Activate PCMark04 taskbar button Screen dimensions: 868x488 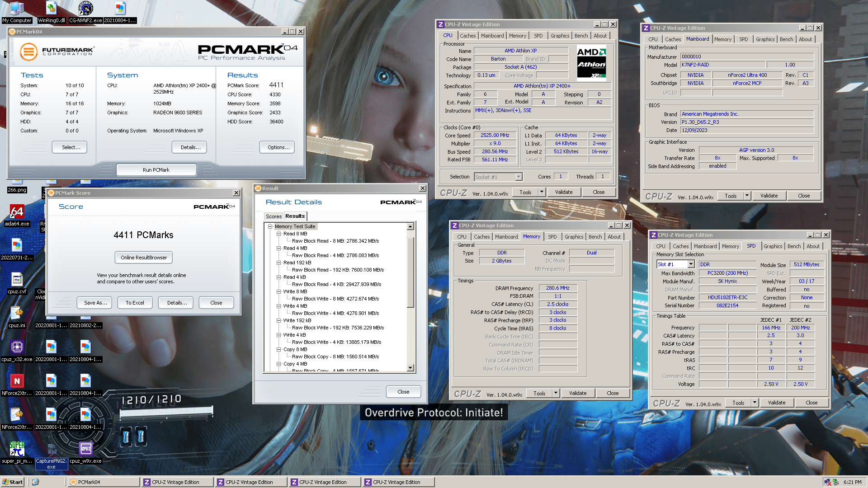point(104,482)
